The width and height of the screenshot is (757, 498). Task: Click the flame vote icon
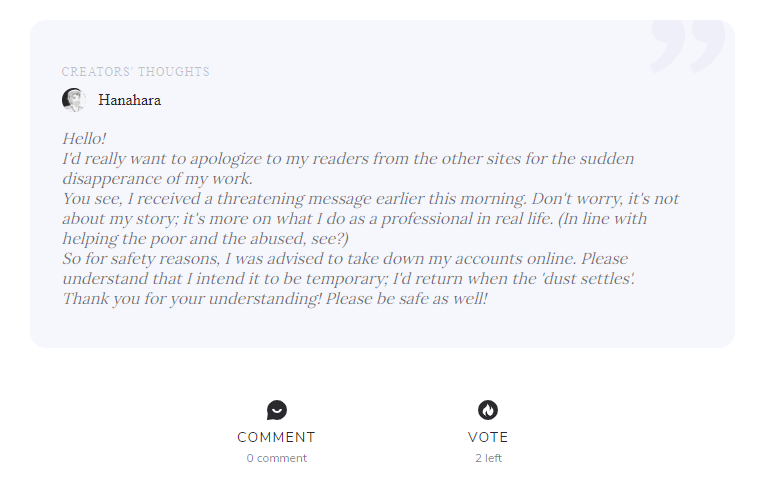(488, 410)
